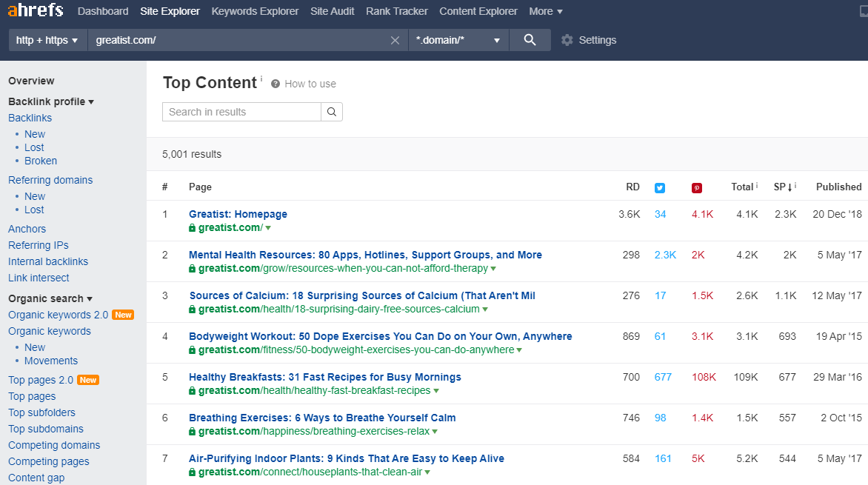
Task: Expand dropdown arrow for healthy-fast-breakfast-recipes URL
Action: tap(436, 391)
